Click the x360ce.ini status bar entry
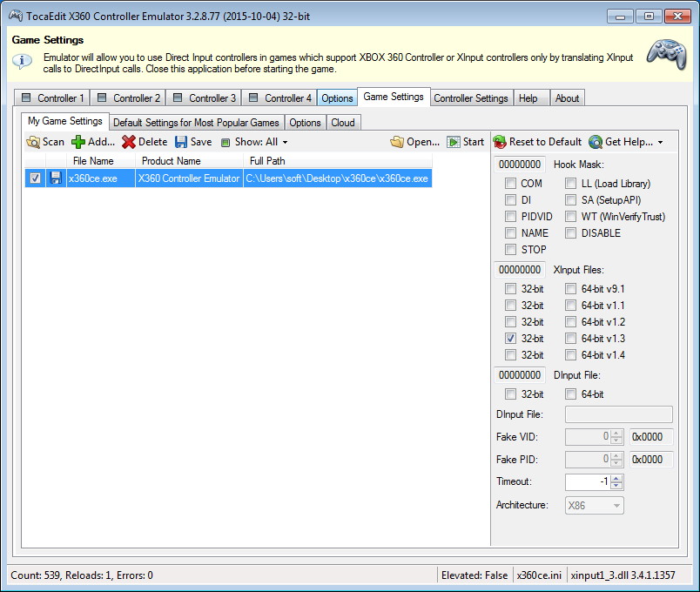Viewport: 700px width, 592px height. (539, 575)
